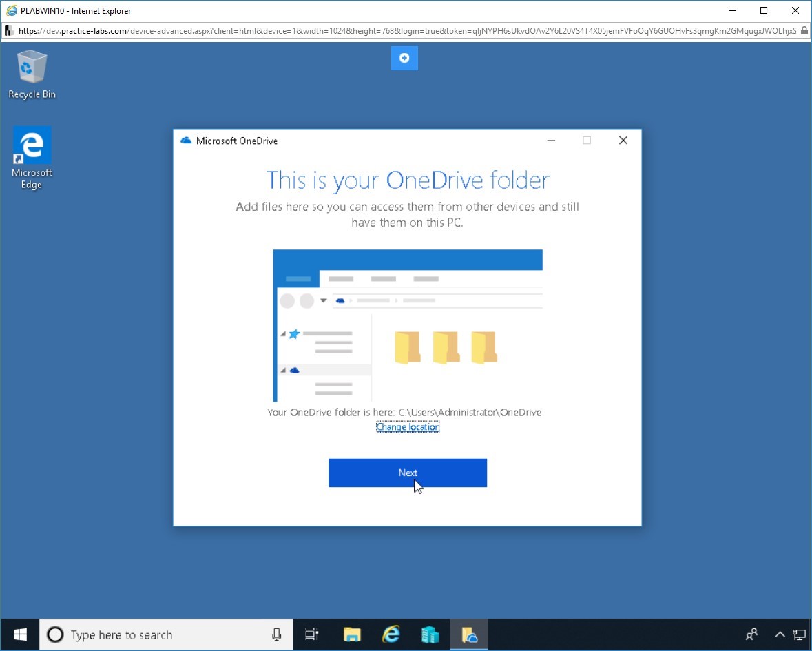
Task: Minimize the Internet Explorer window
Action: 733,10
